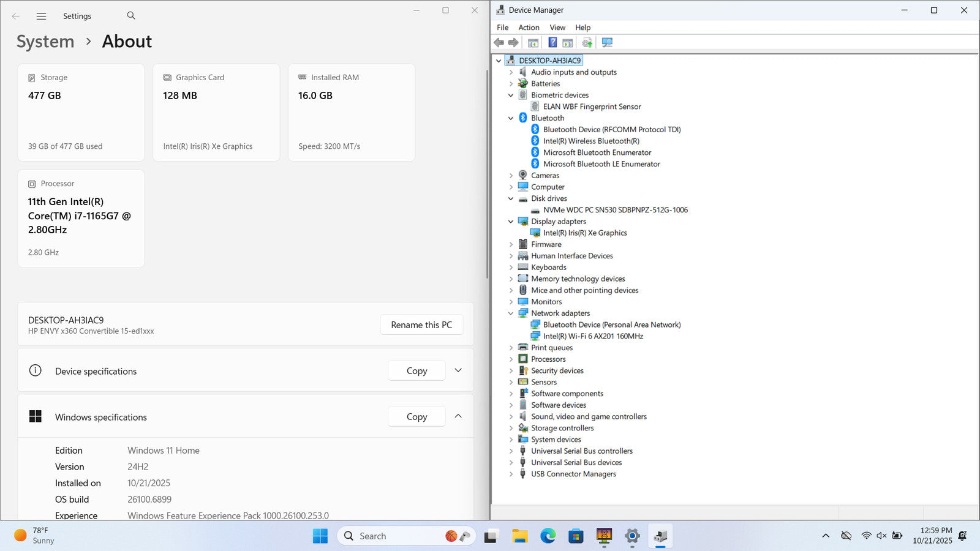
Task: Click the Device Manager Back arrow
Action: pos(499,42)
